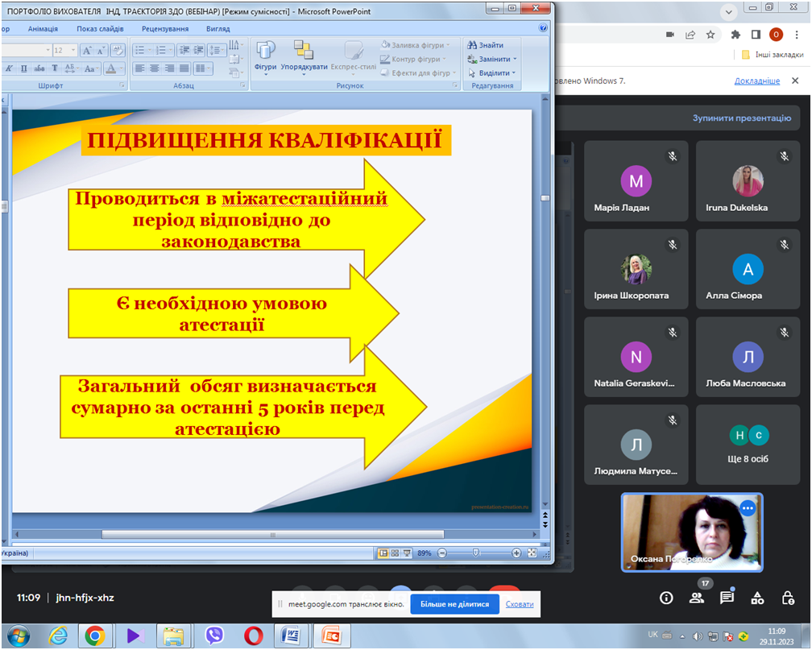Open the Упорядкувати arrange menu
Image resolution: width=812 pixels, height=650 pixels.
pyautogui.click(x=304, y=58)
